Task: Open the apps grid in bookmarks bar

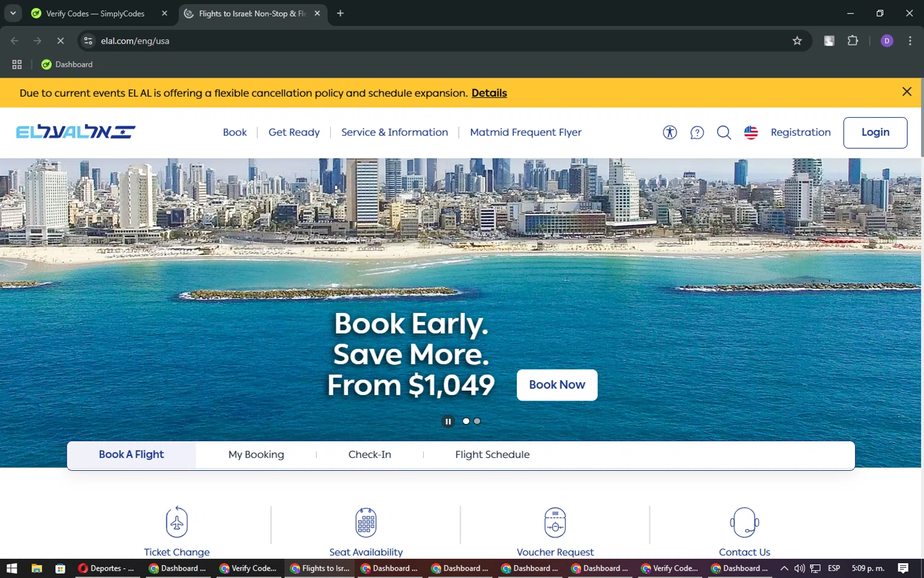Action: (x=17, y=64)
